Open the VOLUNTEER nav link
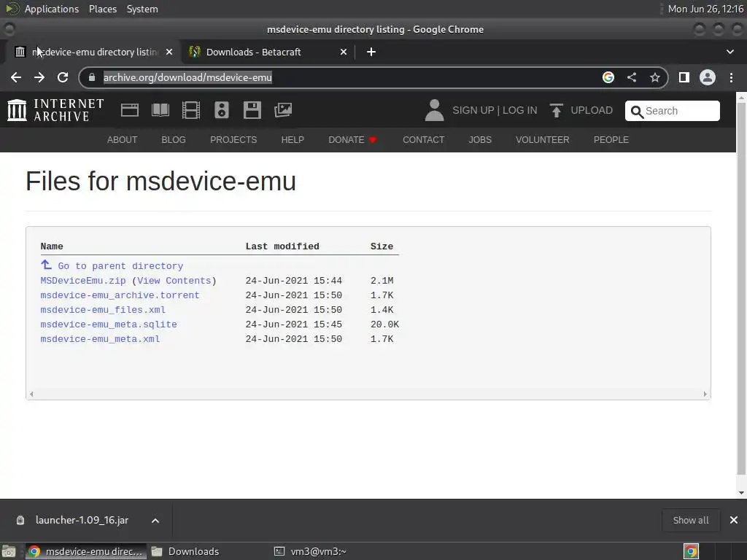Image resolution: width=747 pixels, height=560 pixels. (x=542, y=139)
